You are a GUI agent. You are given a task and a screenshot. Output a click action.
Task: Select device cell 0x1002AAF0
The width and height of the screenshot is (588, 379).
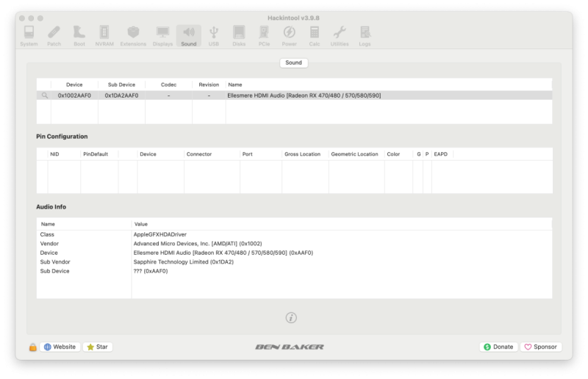[x=74, y=95]
